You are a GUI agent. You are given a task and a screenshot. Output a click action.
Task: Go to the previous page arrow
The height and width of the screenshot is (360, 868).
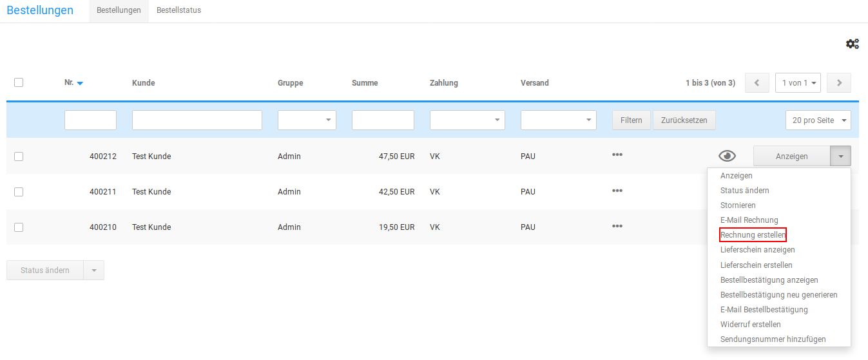tap(757, 83)
